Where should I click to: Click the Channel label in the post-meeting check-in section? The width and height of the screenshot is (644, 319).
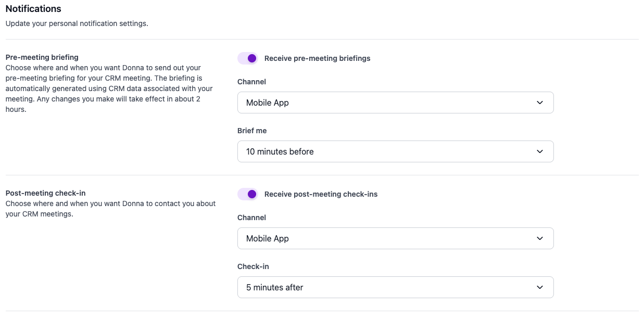coord(251,218)
